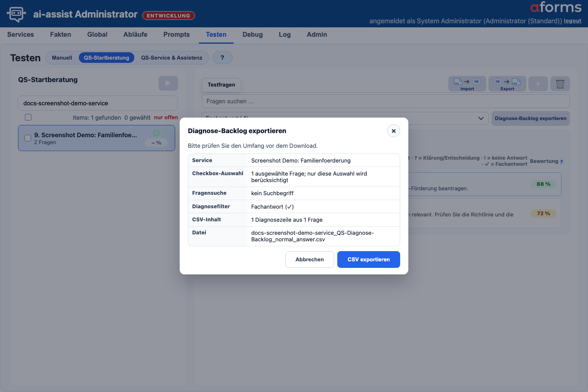The image size is (588, 392).
Task: Click the Import file-to-DB icon
Action: (x=467, y=84)
